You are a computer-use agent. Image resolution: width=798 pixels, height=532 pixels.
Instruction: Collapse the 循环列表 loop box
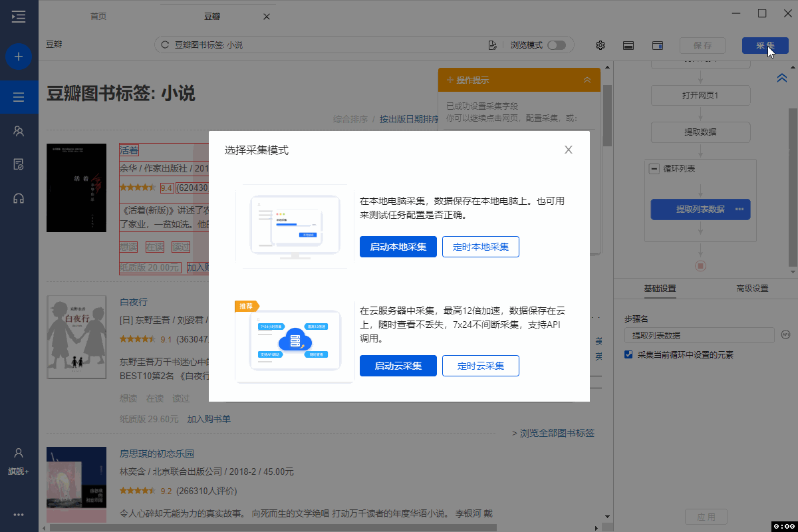pyautogui.click(x=654, y=169)
